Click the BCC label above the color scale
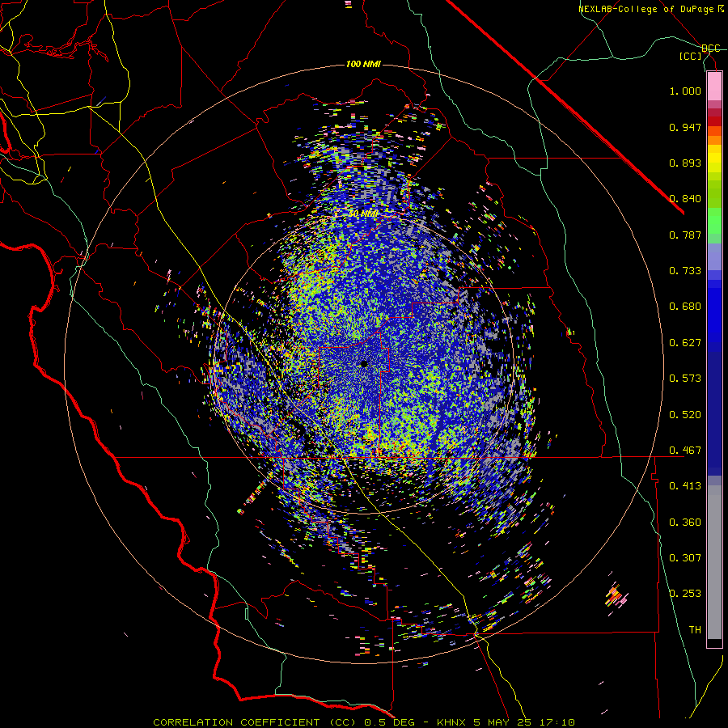The height and width of the screenshot is (728, 728). pyautogui.click(x=711, y=49)
